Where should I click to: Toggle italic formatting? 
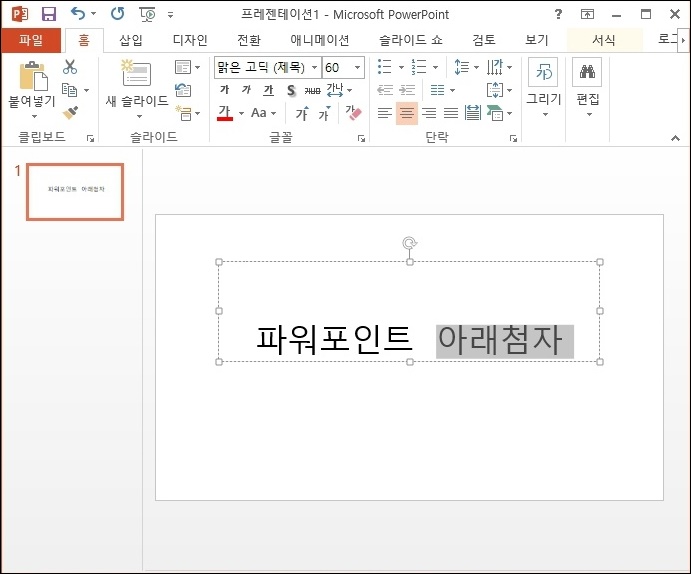246,90
